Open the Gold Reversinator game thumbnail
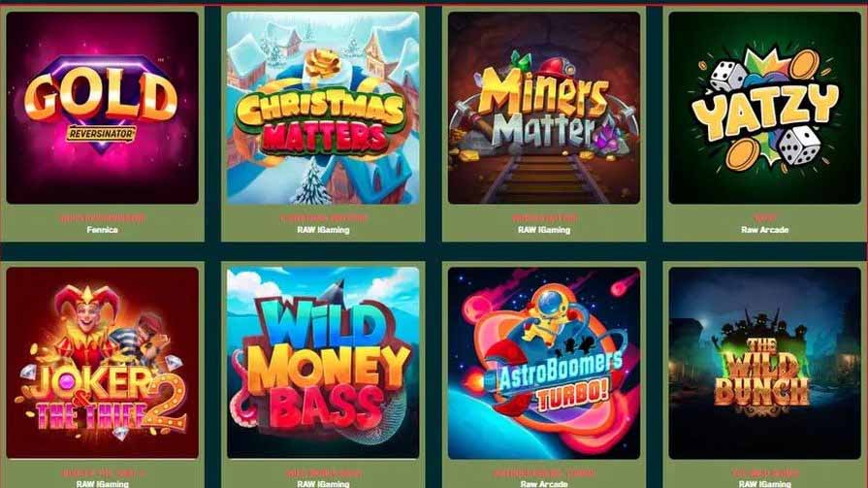Viewport: 868px width, 488px height. pos(103,108)
